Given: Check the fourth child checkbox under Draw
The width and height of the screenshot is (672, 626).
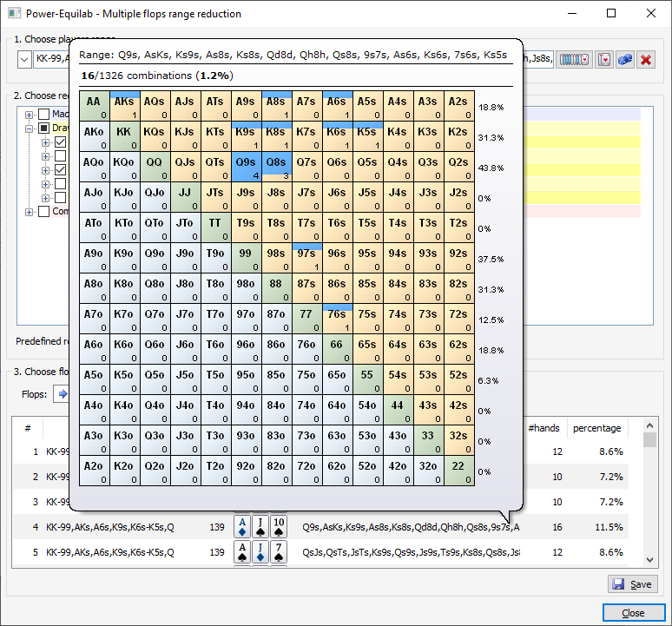Looking at the screenshot, I should coord(61,184).
